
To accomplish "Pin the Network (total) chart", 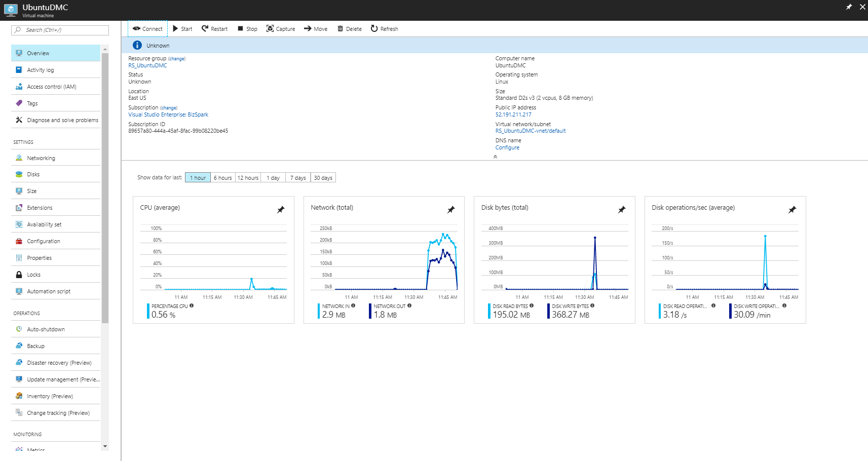I will [451, 209].
